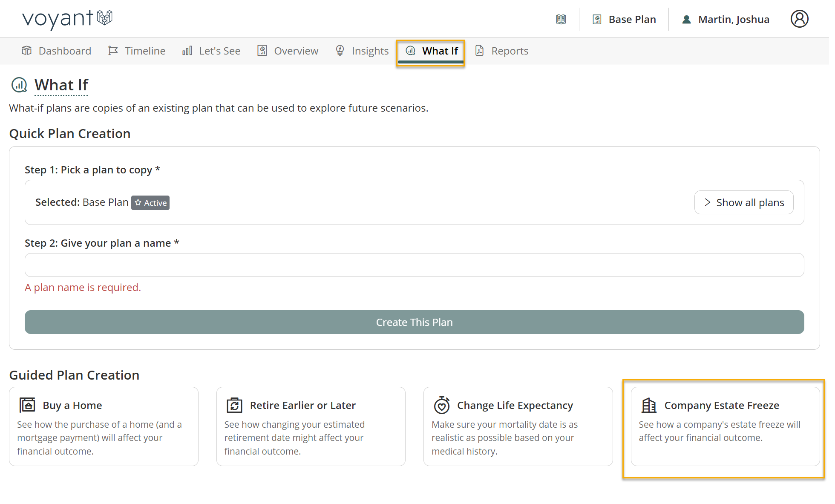The image size is (835, 504).
Task: Click the Change Life Expectancy heart timer icon
Action: 442,405
